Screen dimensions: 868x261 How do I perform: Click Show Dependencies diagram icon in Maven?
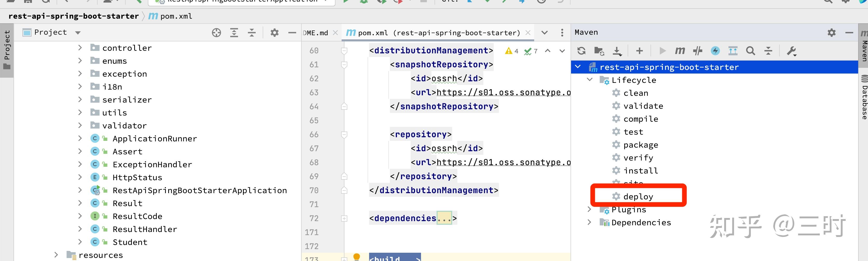click(733, 51)
